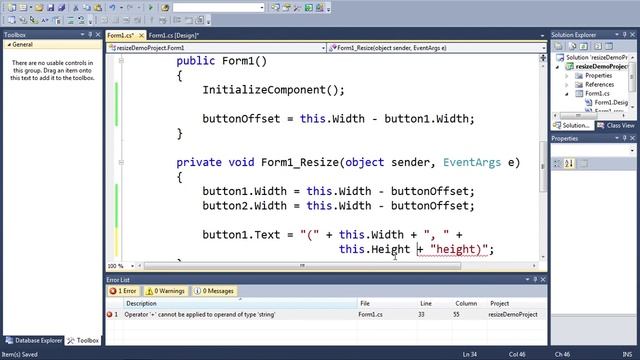
Task: Click the Add New Item toolbar icon
Action: coord(23,7)
